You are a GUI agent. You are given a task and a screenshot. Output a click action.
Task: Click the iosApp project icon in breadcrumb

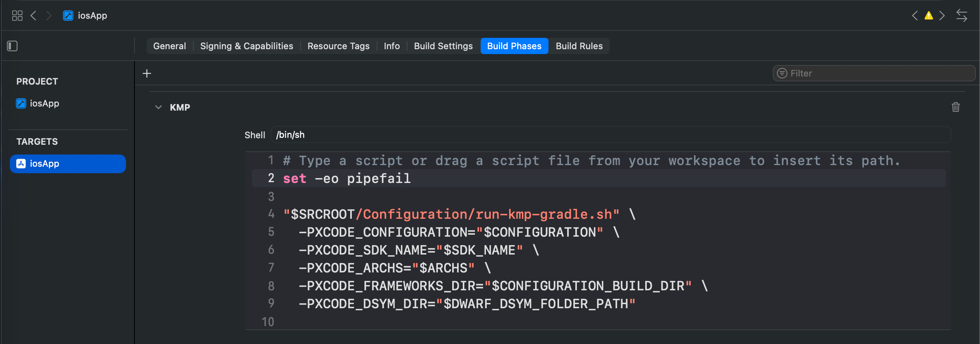coord(68,15)
